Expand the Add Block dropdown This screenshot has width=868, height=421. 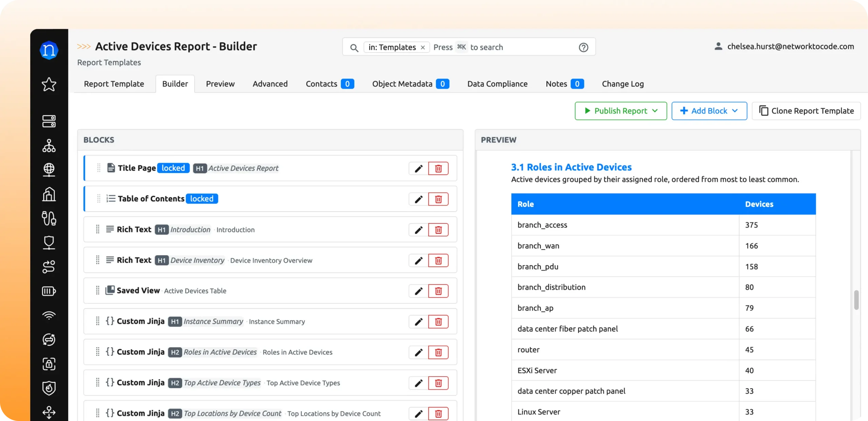[x=709, y=111]
